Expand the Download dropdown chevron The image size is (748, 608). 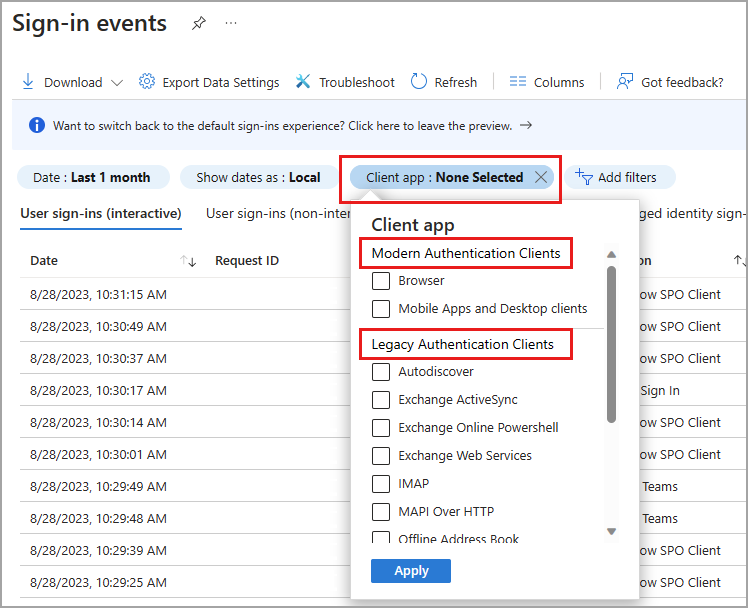(x=117, y=83)
